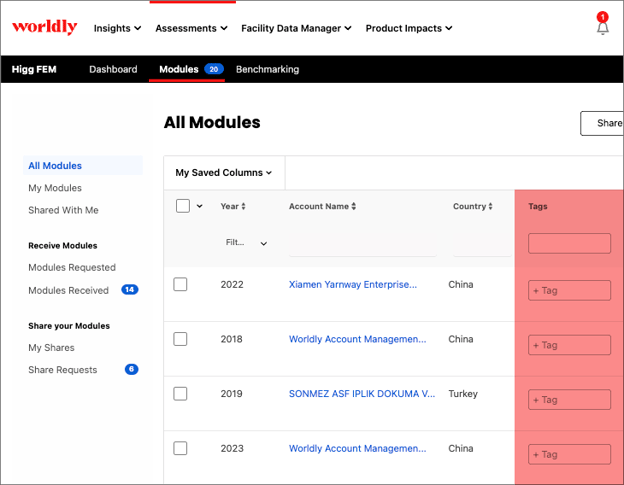Click the Worldly logo
Image resolution: width=624 pixels, height=485 pixels.
tap(45, 27)
